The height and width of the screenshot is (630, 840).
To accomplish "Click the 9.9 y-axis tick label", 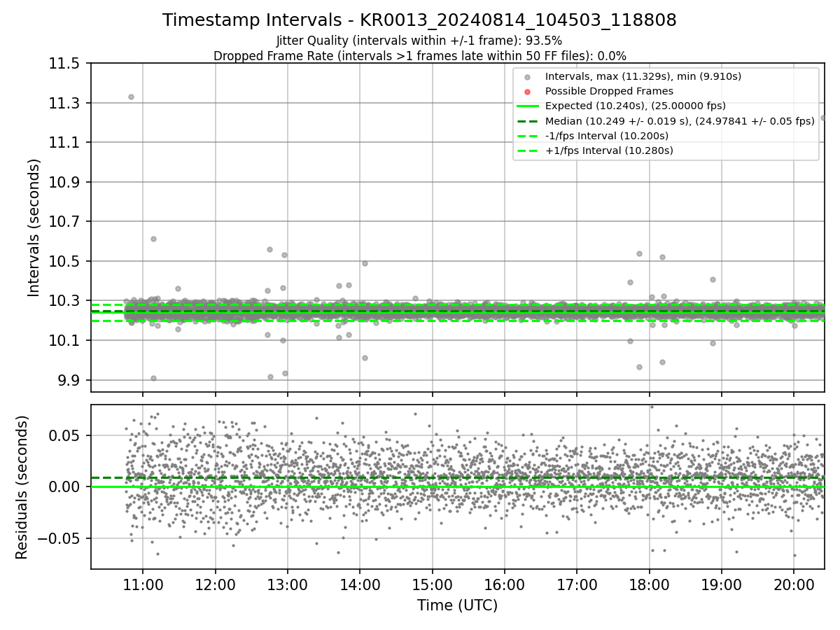I will pyautogui.click(x=70, y=380).
